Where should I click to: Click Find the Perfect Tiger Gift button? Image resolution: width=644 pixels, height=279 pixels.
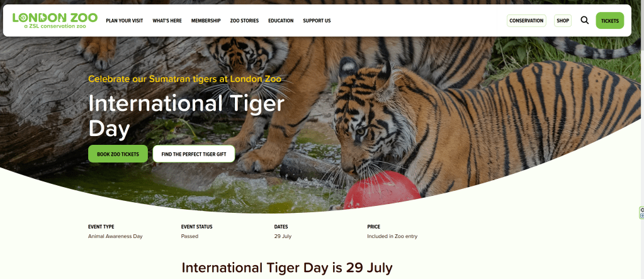pos(194,154)
